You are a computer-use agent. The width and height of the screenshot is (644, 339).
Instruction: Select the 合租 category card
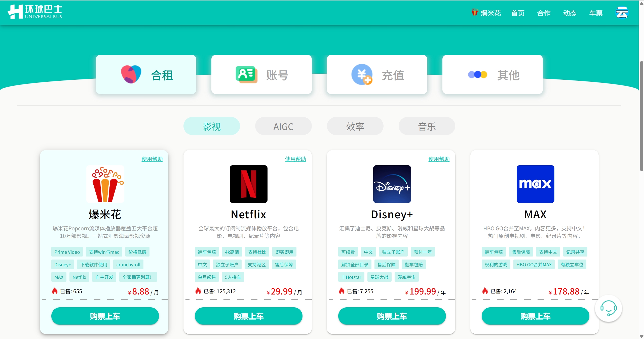pos(146,75)
